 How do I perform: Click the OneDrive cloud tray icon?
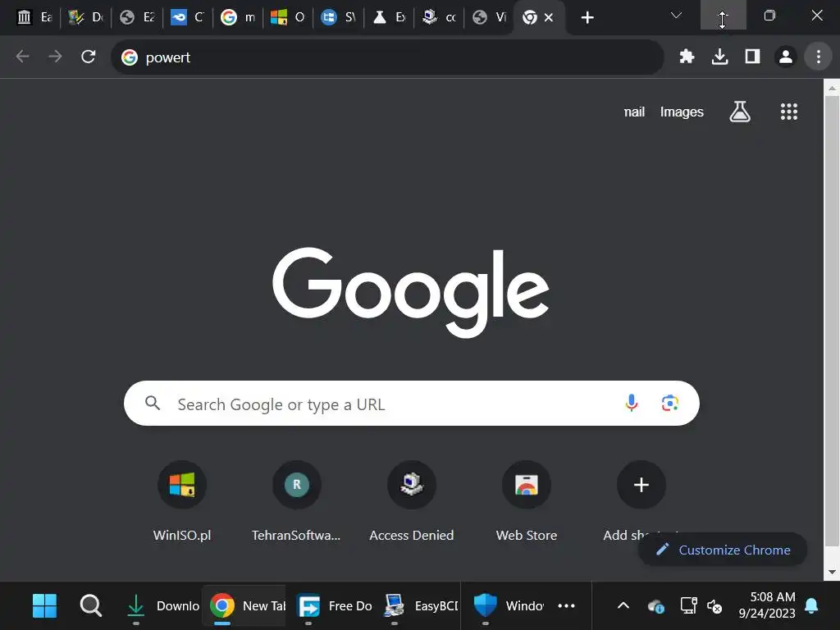pyautogui.click(x=655, y=606)
